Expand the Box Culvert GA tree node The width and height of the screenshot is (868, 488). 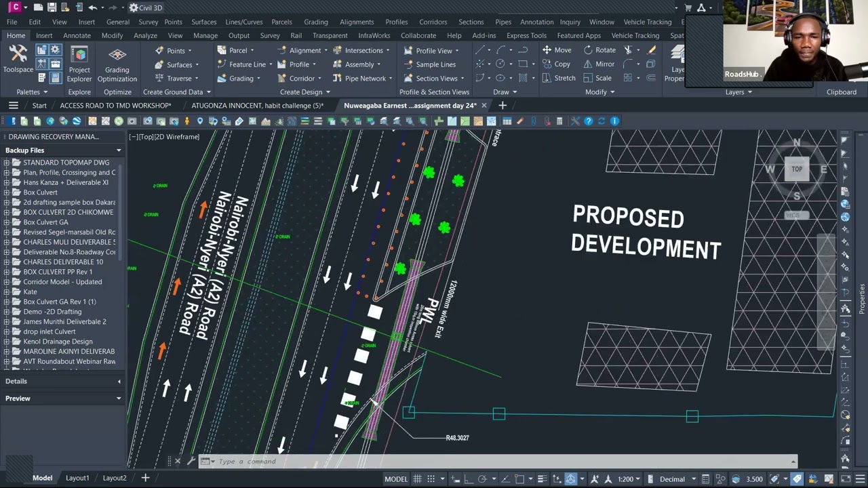click(7, 222)
